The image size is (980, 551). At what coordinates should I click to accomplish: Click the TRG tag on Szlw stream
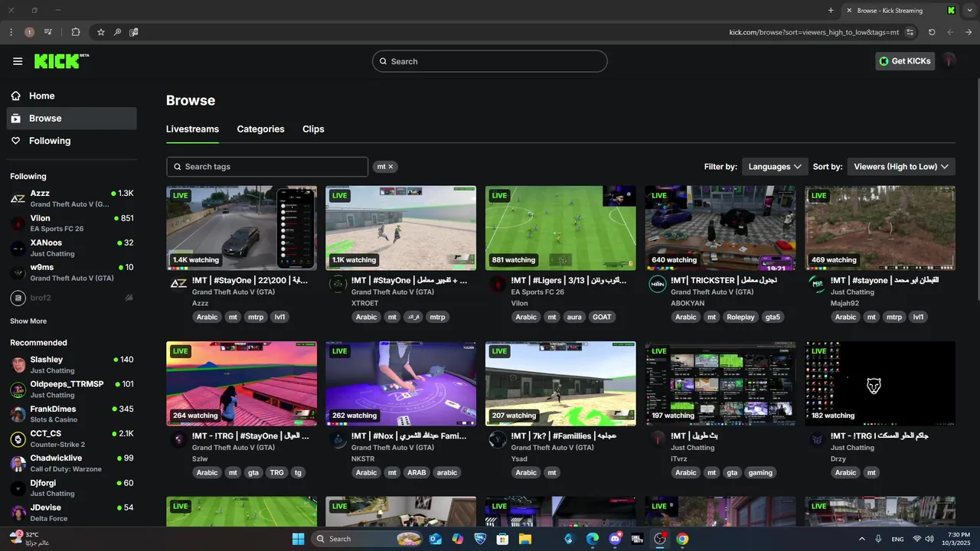276,473
